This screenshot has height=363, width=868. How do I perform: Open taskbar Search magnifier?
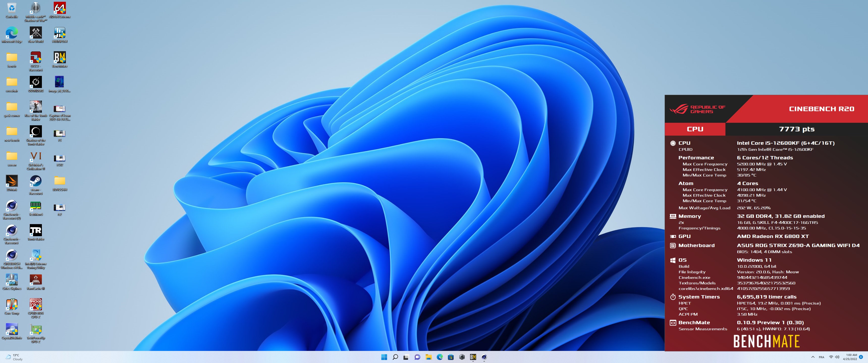pos(395,357)
